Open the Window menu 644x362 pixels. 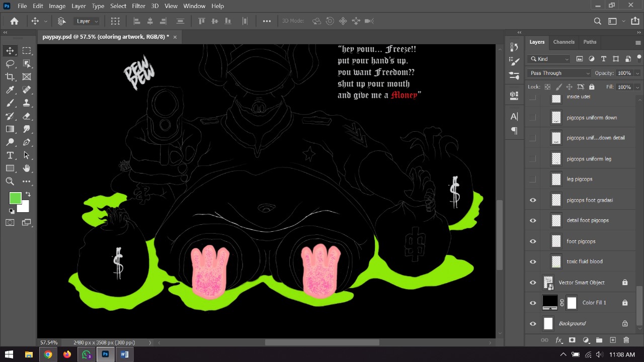coord(194,6)
